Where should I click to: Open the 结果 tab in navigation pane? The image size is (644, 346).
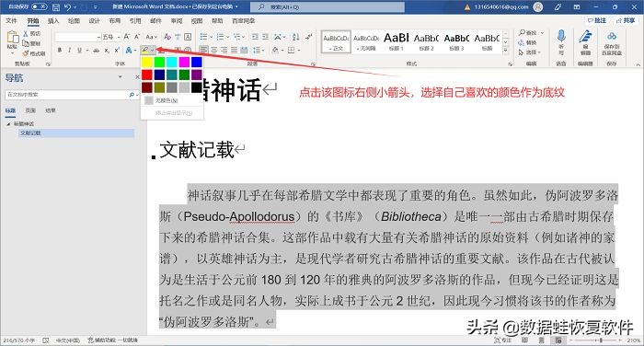point(50,110)
